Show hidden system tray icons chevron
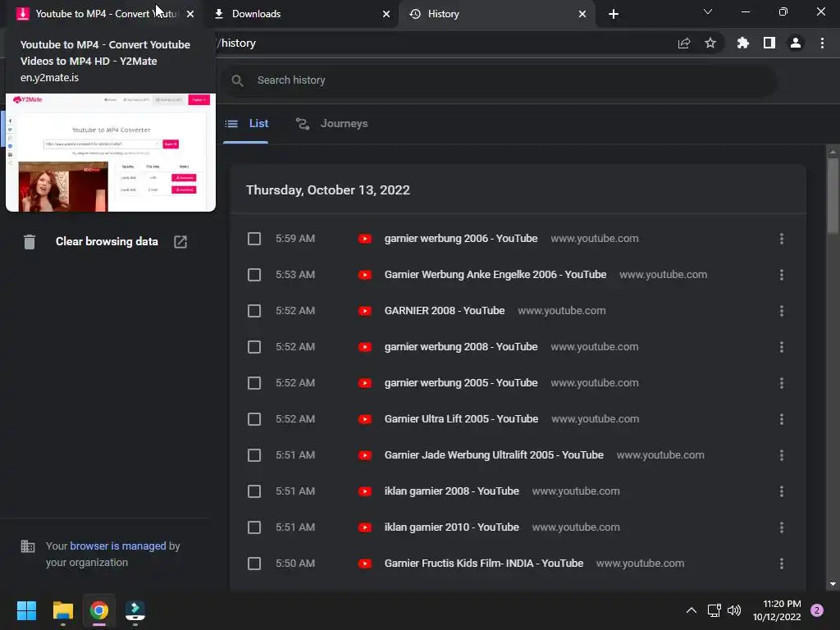The image size is (840, 630). pos(691,610)
